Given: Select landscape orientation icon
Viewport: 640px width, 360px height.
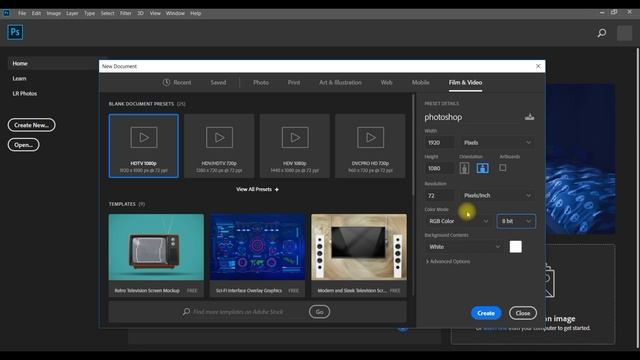Looking at the screenshot, I should [482, 168].
